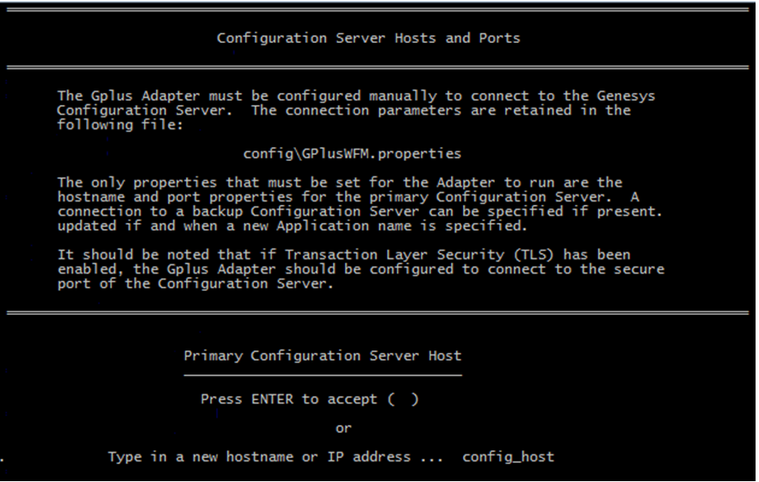Click the double separator line under the title
Image resolution: width=759 pixels, height=482 pixels.
[378, 67]
